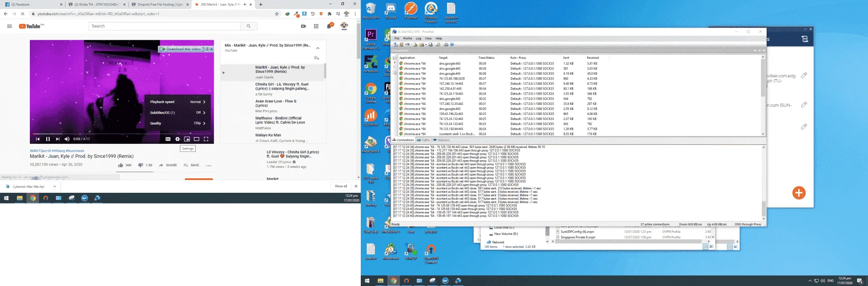Mute the YouTube player volume

[67, 139]
